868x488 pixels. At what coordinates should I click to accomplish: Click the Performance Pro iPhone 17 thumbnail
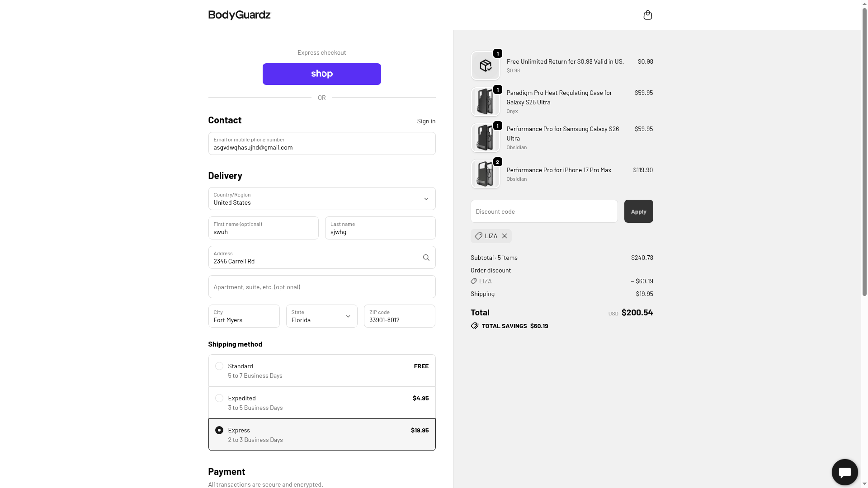485,174
